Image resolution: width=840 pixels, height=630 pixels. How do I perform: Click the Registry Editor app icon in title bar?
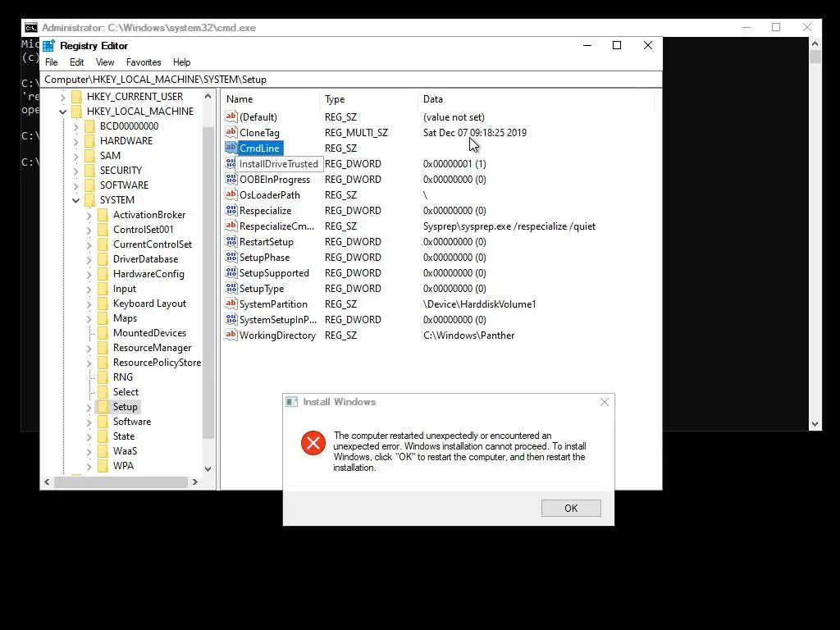click(x=48, y=46)
